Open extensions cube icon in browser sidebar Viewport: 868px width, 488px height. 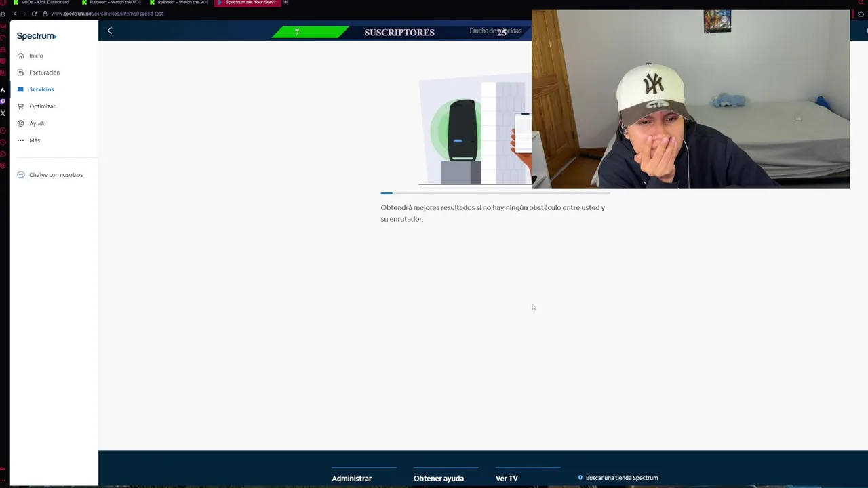click(x=3, y=153)
